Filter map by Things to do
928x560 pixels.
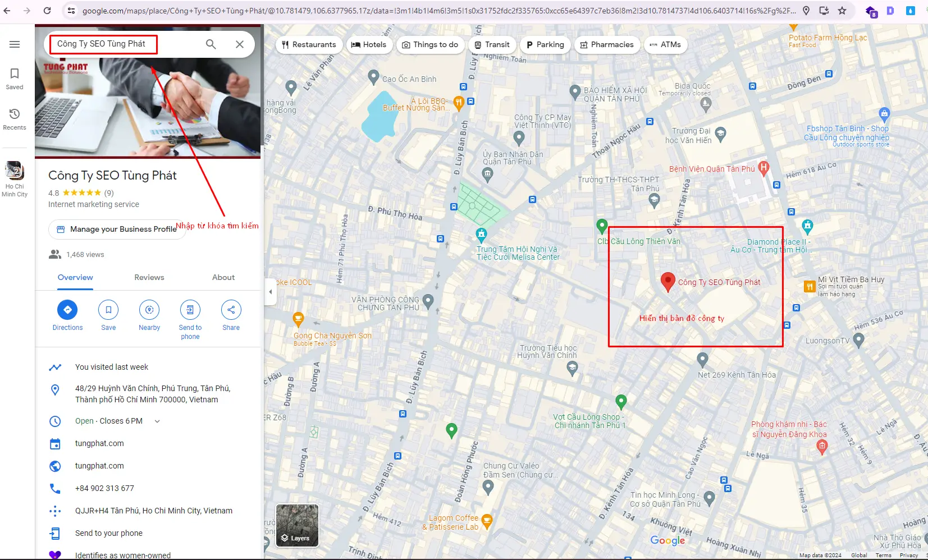coord(430,44)
